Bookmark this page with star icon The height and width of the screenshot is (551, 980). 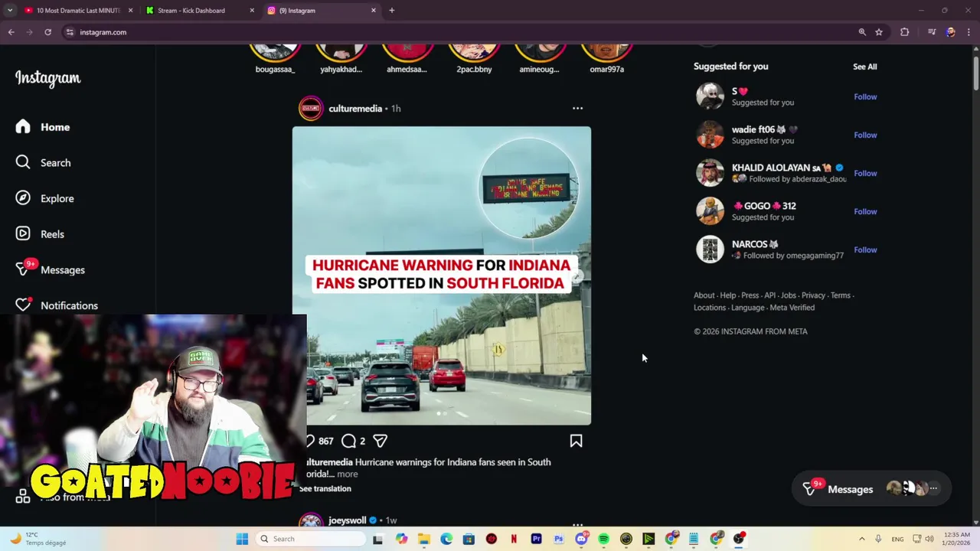879,32
